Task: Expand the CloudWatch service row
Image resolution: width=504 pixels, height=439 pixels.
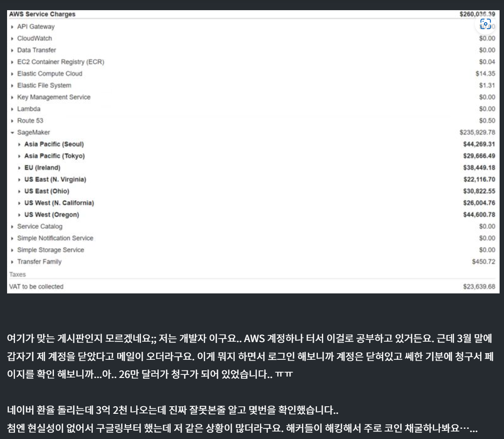Action: (x=12, y=38)
